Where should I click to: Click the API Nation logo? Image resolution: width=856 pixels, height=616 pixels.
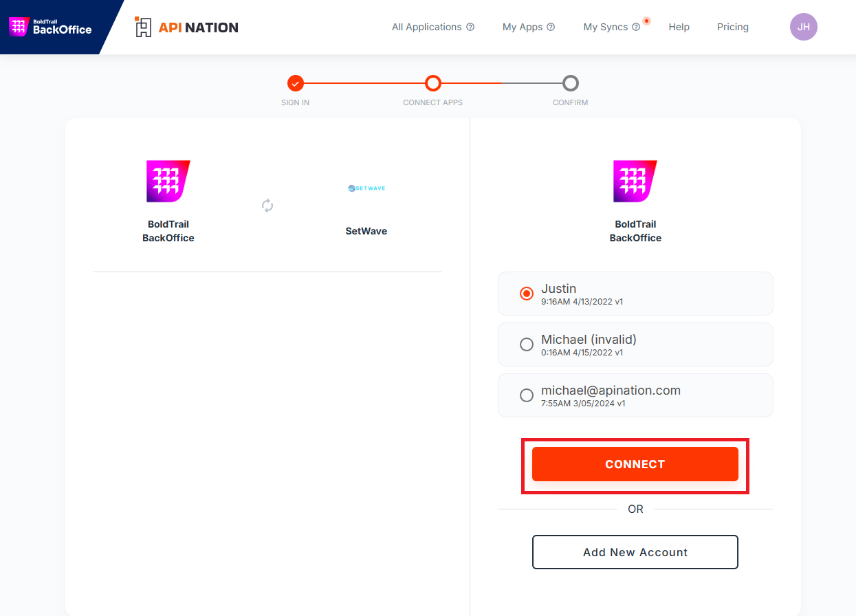pos(186,27)
